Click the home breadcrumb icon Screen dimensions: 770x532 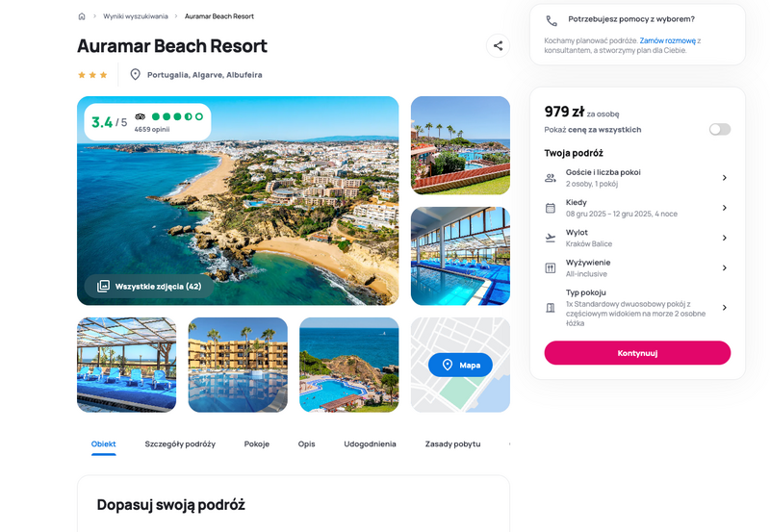click(x=82, y=16)
